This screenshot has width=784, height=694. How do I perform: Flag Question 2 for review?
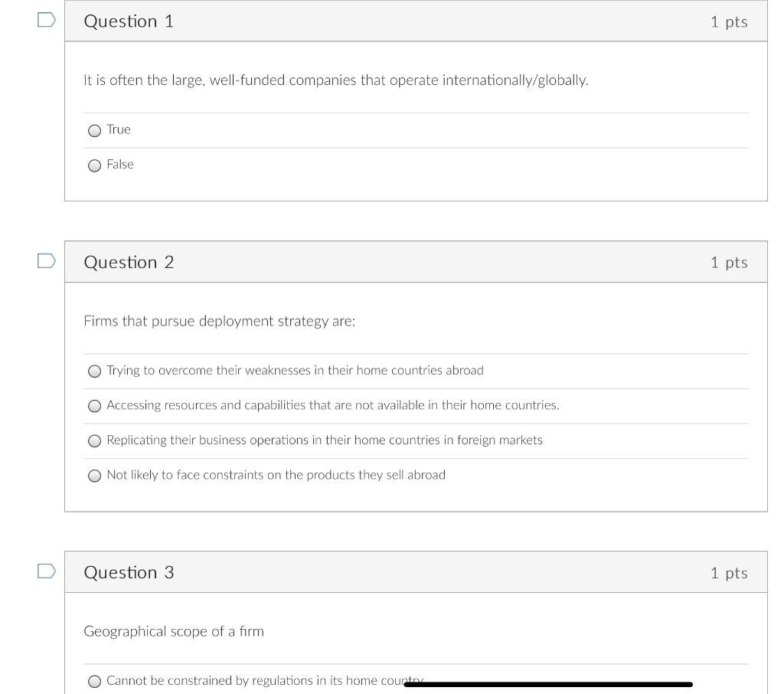point(47,261)
